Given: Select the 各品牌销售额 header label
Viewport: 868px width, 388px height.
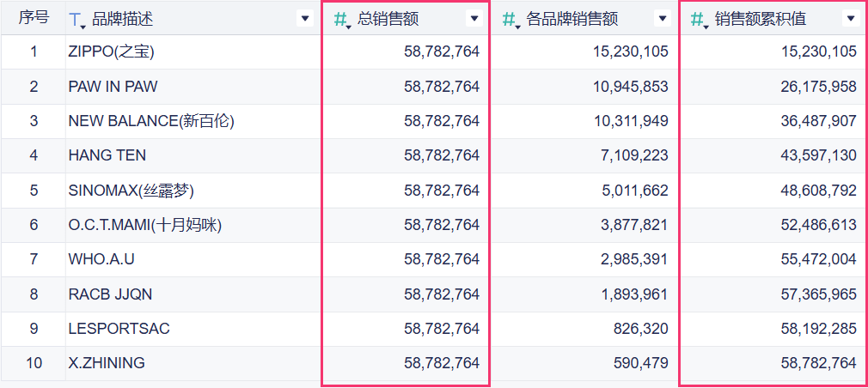Looking at the screenshot, I should click(572, 20).
